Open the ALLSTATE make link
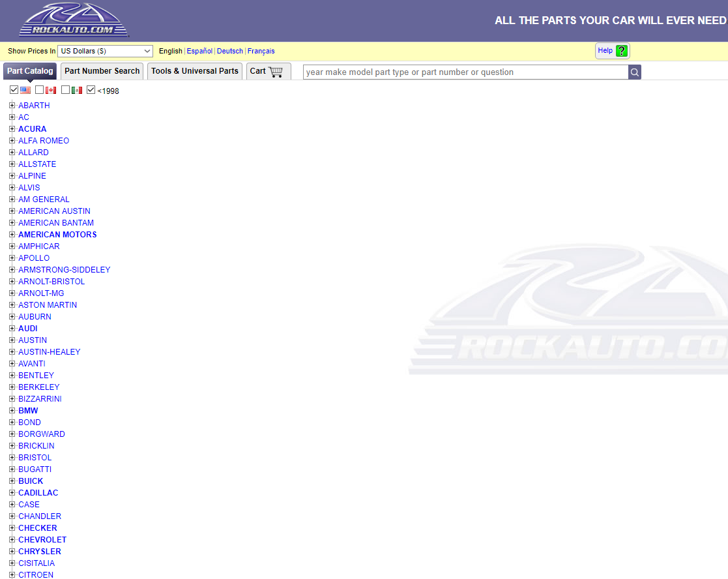The height and width of the screenshot is (579, 728). pos(37,164)
